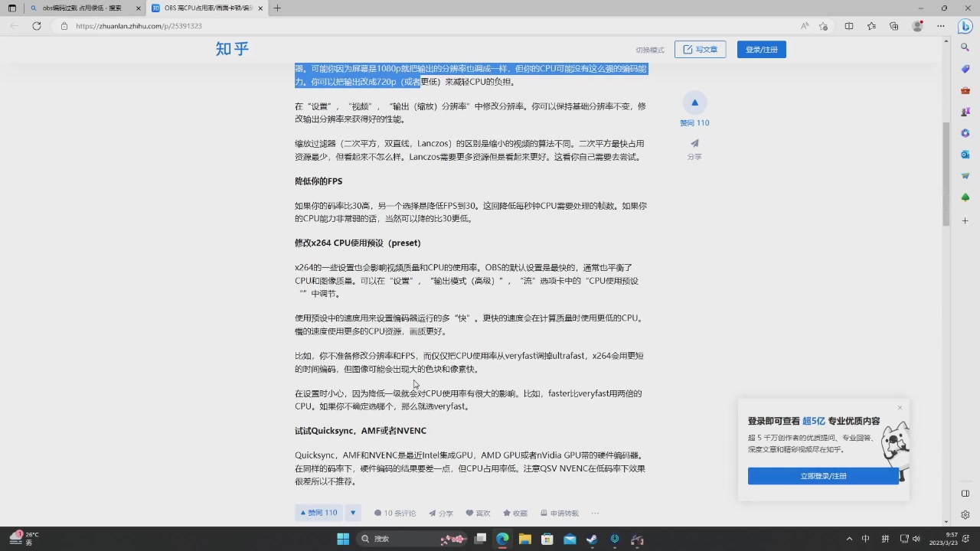Close the login prompt popup
The width and height of the screenshot is (980, 551).
900,407
